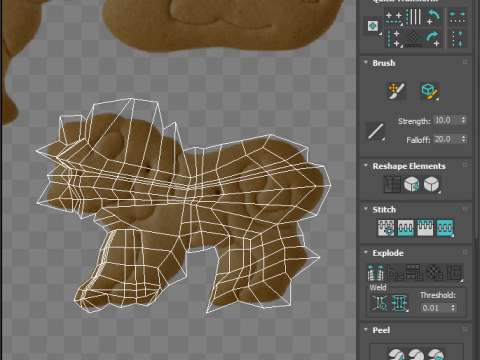Click the "Threshold:" label
Screen dimensions: 480x360
click(438, 295)
